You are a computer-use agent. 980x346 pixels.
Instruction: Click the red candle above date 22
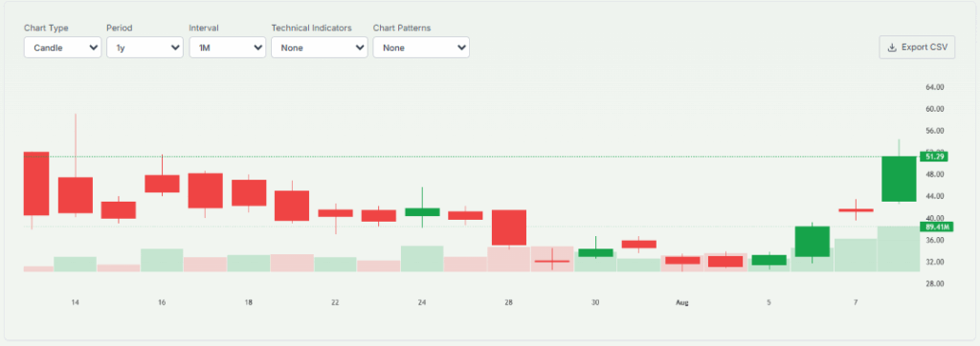click(336, 213)
